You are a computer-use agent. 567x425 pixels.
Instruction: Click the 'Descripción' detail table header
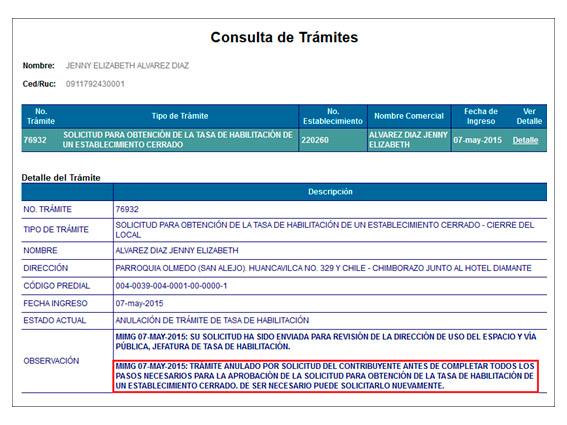pos(330,192)
